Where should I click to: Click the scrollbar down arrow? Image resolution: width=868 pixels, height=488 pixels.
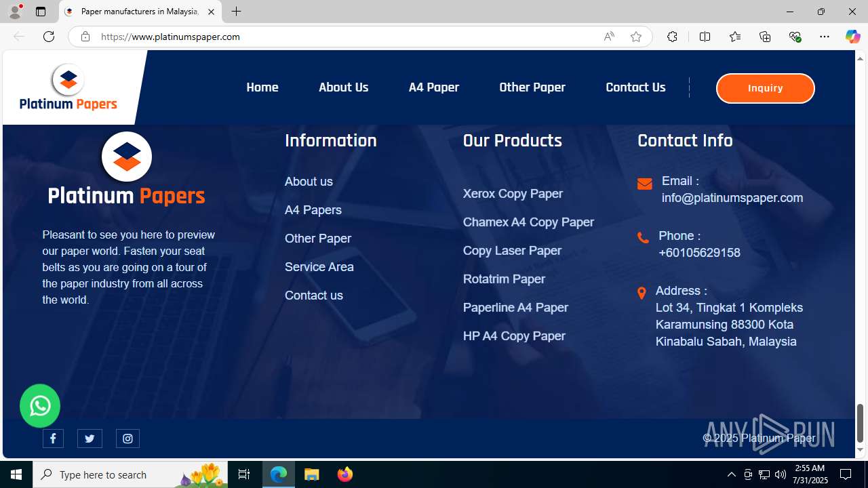tap(860, 450)
